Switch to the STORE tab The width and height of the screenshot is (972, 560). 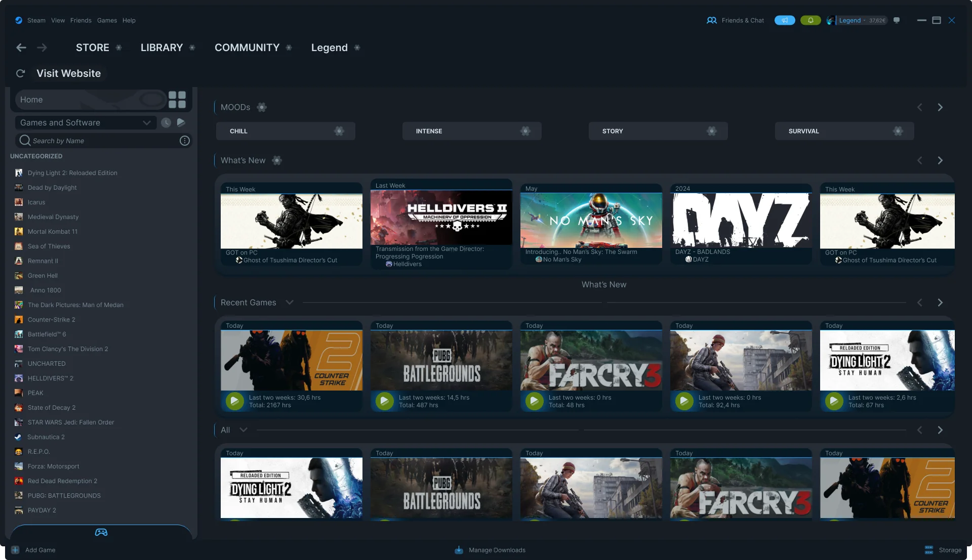tap(93, 48)
